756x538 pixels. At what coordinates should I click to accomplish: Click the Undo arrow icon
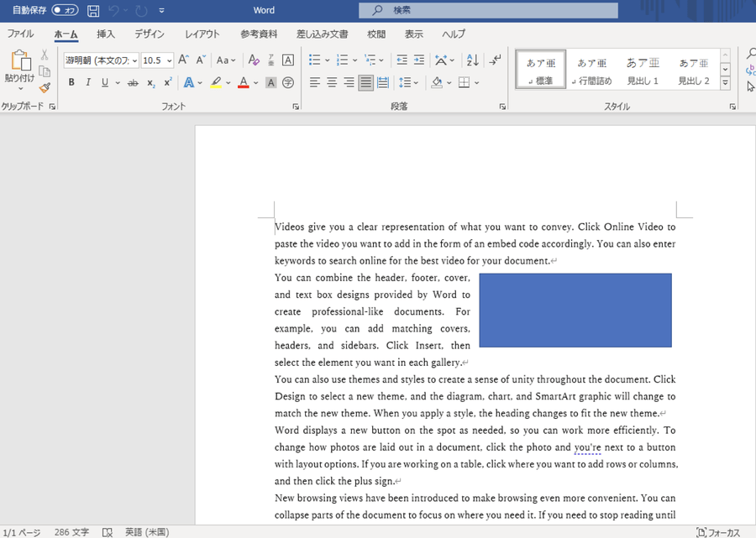[x=113, y=11]
